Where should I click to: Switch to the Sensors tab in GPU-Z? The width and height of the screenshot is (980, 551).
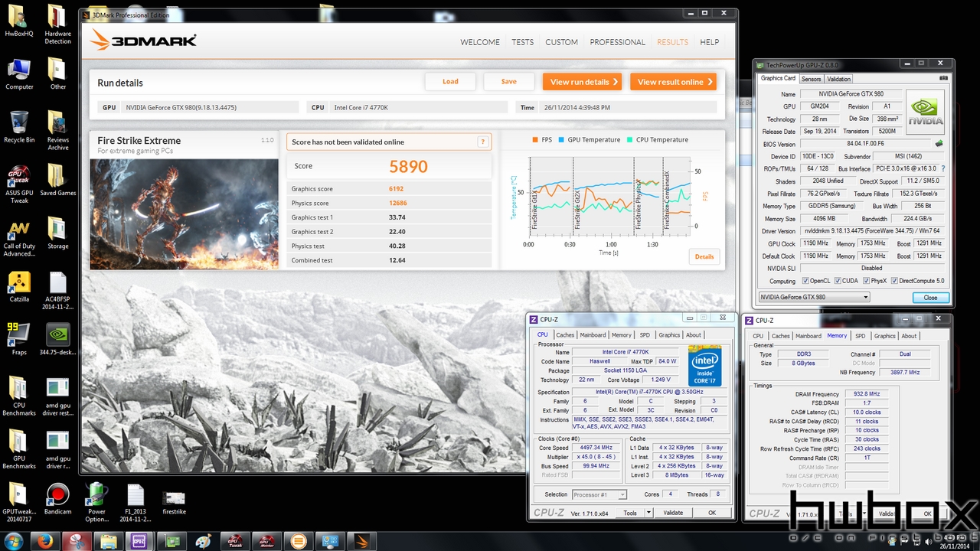[812, 79]
